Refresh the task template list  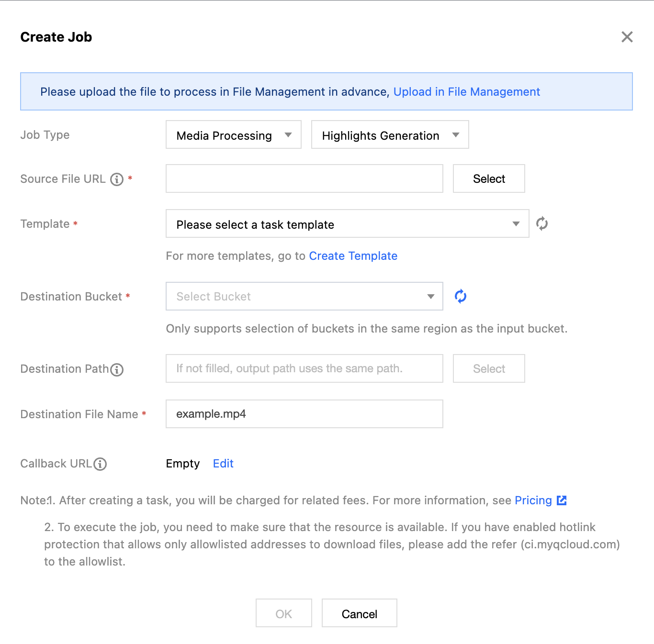pos(542,223)
